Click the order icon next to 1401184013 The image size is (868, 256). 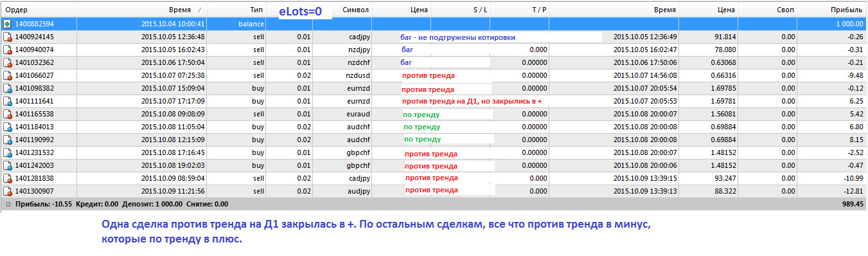(7, 127)
